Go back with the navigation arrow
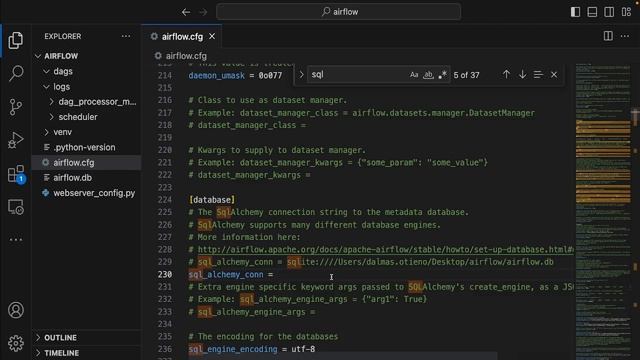The width and height of the screenshot is (640, 360). pos(186,12)
